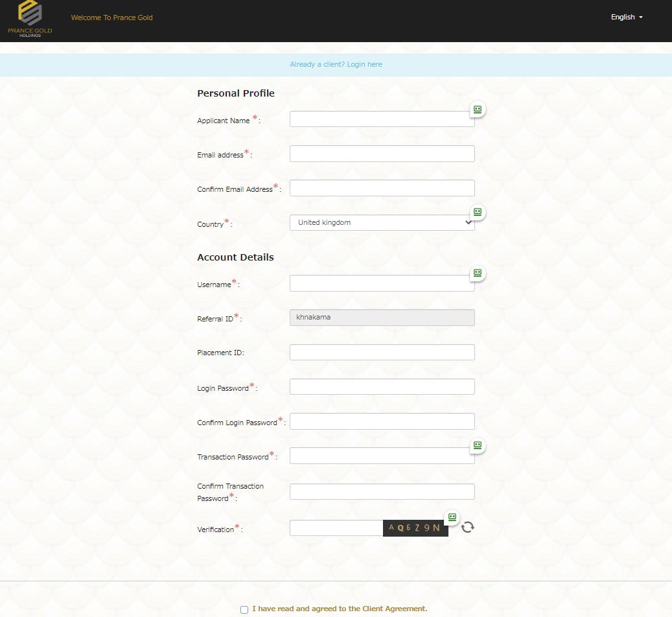Click the Confirm Login Password field

tap(382, 421)
